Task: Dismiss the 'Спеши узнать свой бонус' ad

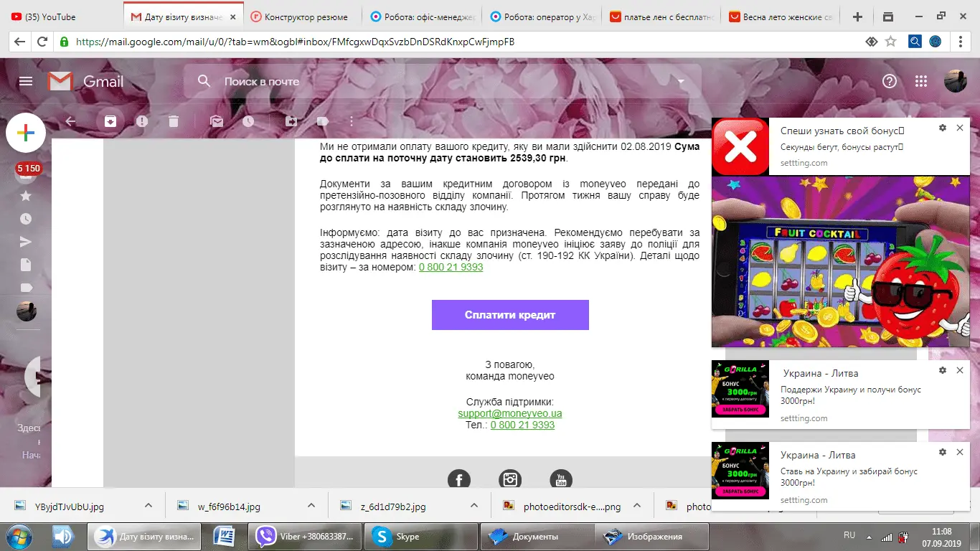Action: pyautogui.click(x=960, y=128)
